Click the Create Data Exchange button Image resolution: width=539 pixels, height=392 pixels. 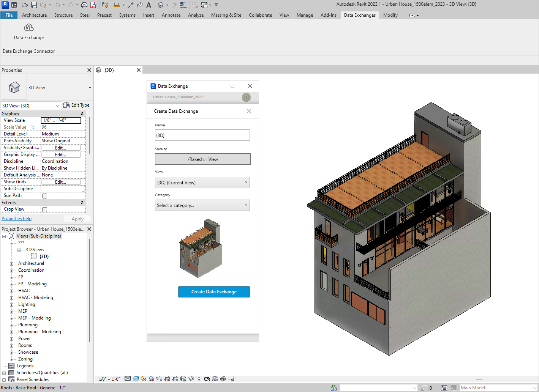[214, 292]
